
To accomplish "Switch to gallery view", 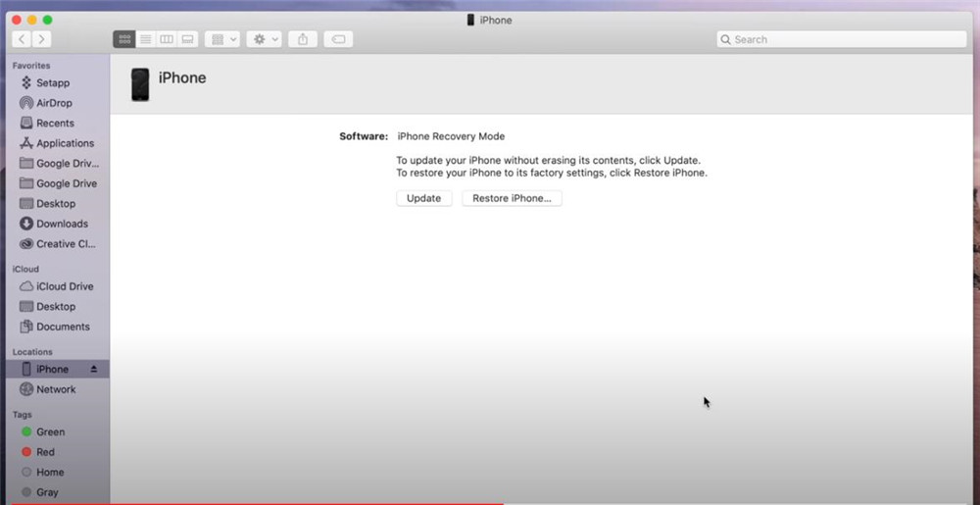I will (187, 39).
